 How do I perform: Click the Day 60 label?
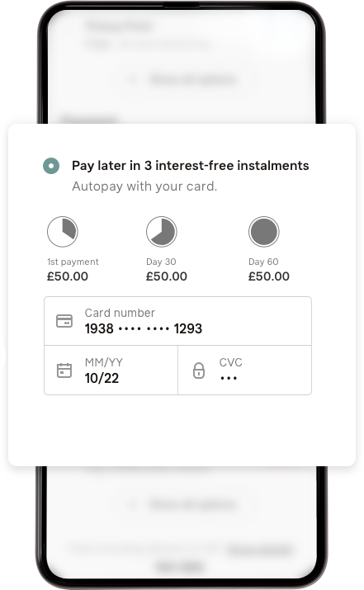coord(263,262)
